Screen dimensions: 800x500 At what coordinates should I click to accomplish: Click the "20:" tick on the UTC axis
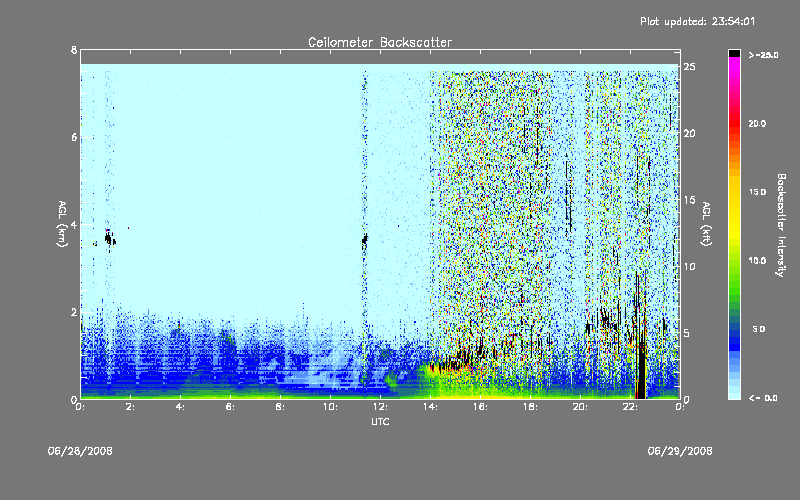[x=580, y=407]
